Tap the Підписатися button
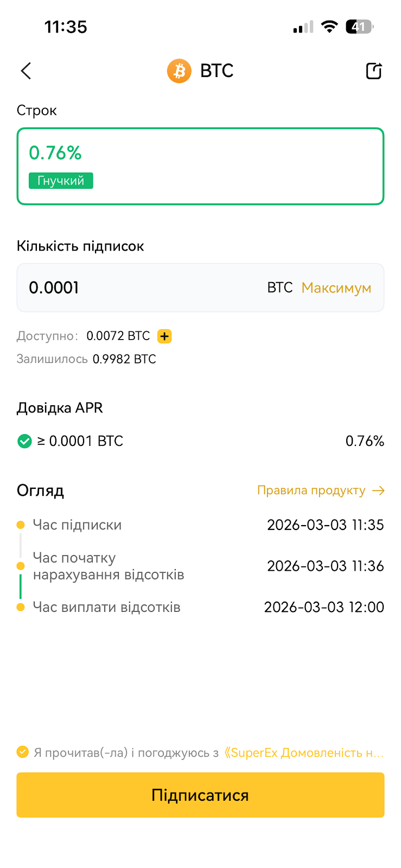 point(200,795)
